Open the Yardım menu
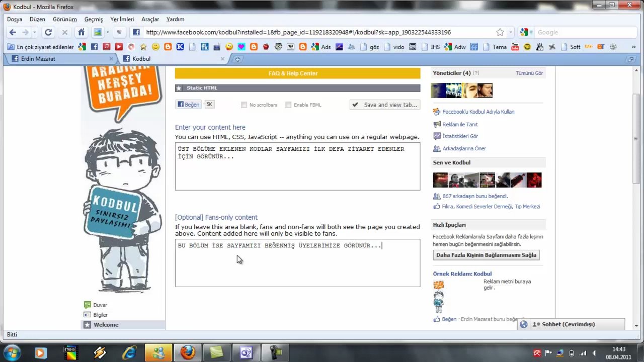 tap(175, 19)
